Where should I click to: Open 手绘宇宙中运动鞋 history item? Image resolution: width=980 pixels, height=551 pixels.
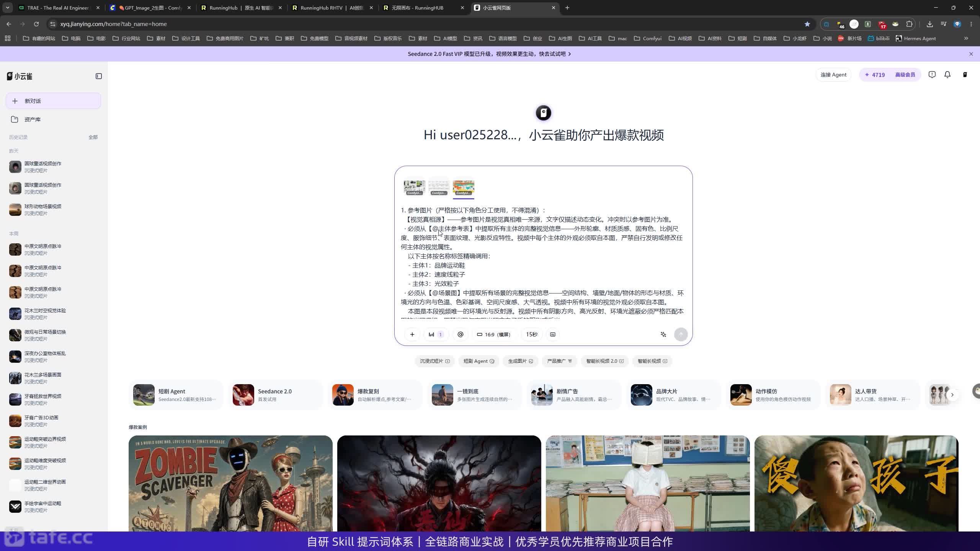[x=53, y=507]
